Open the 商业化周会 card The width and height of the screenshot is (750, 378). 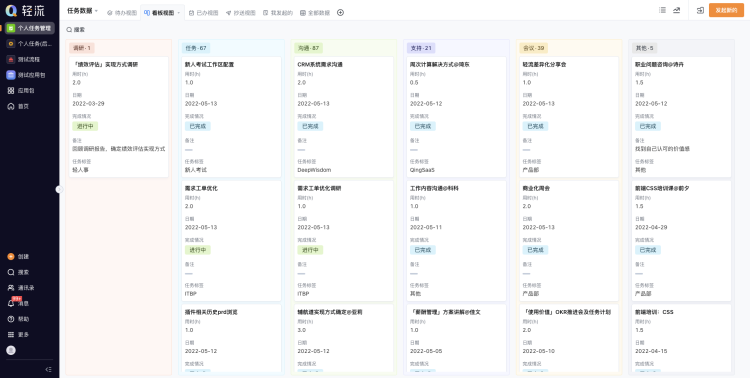[569, 241]
